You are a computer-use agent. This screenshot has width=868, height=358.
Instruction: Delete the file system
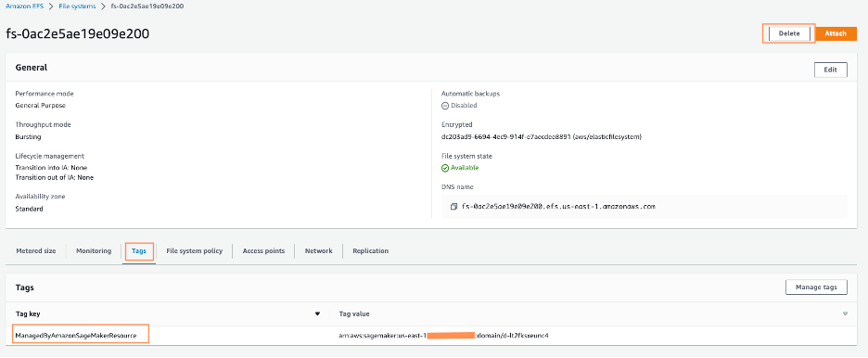tap(789, 33)
